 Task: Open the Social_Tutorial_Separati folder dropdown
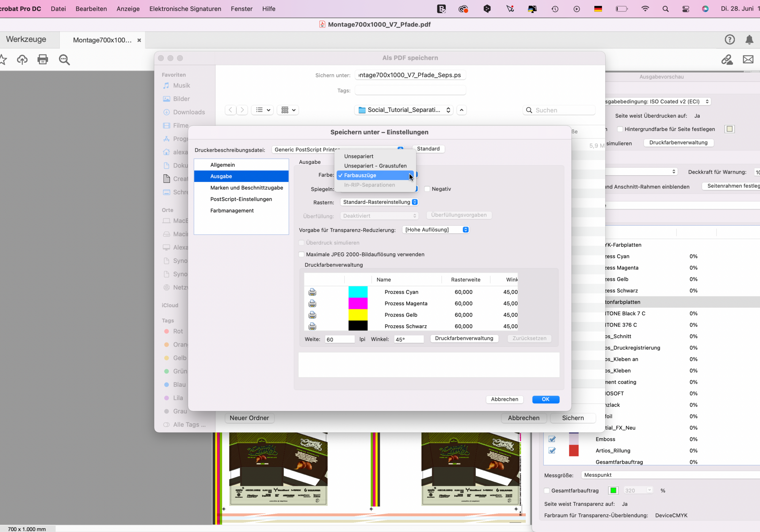click(x=404, y=110)
